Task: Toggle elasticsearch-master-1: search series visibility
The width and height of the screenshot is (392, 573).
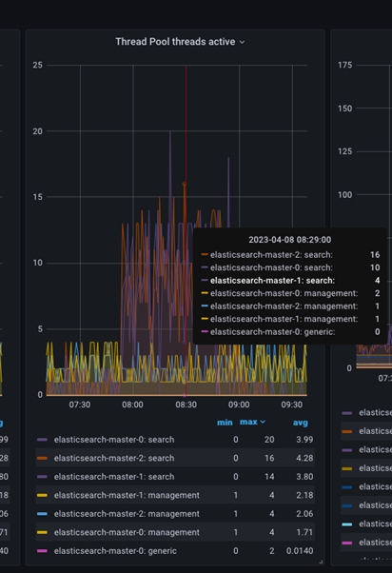Action: pyautogui.click(x=114, y=477)
